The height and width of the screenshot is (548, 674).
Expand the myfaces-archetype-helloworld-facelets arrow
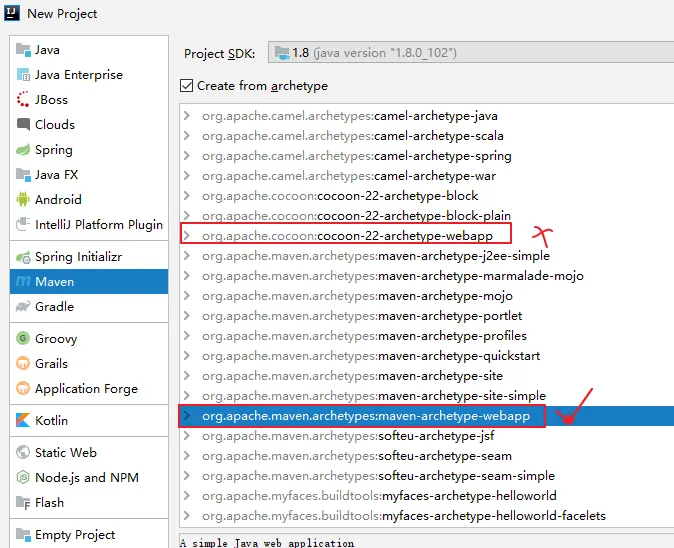tap(187, 515)
